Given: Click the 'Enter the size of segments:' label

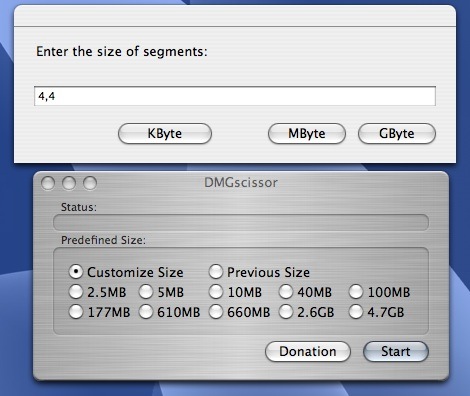Looking at the screenshot, I should [122, 52].
